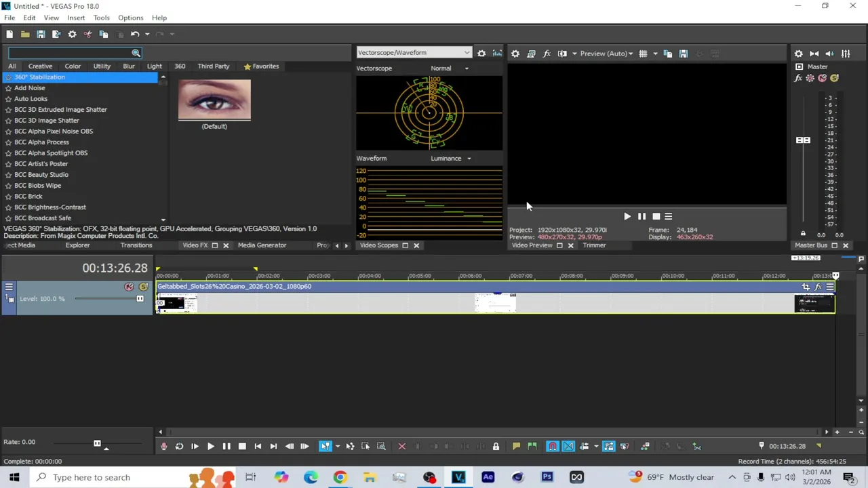The width and height of the screenshot is (868, 488).
Task: Open project properties gear in main toolbar
Action: pyautogui.click(x=73, y=34)
